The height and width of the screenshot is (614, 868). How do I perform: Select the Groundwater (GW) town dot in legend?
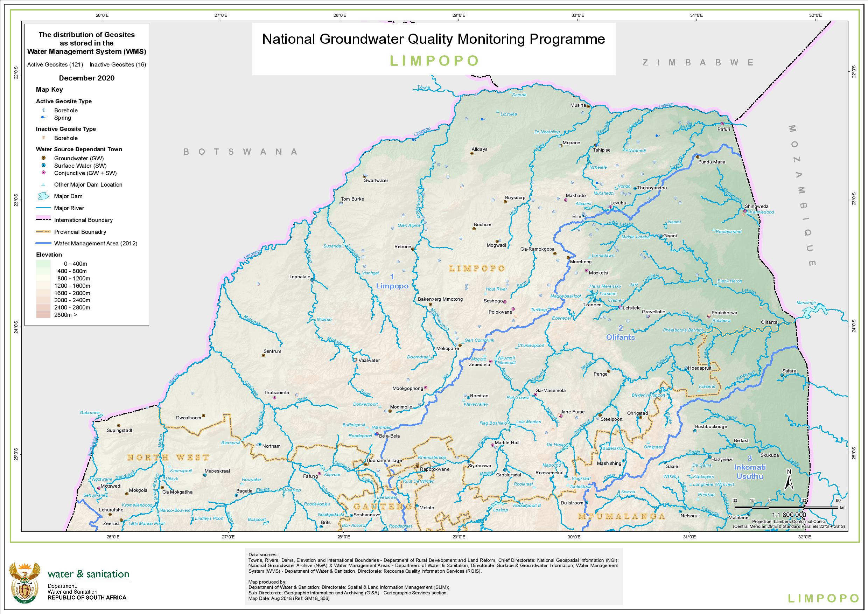click(x=43, y=158)
